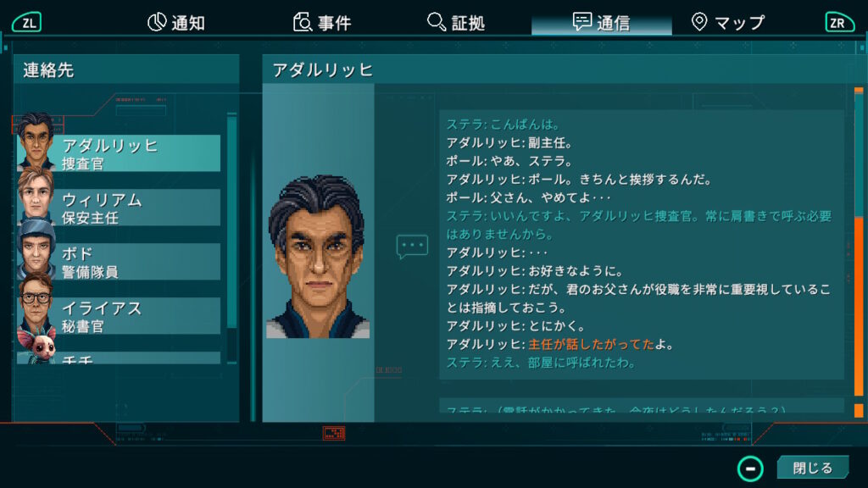This screenshot has width=868, height=488.
Task: Click highlighted text 主任が話したがってた
Action: click(591, 344)
